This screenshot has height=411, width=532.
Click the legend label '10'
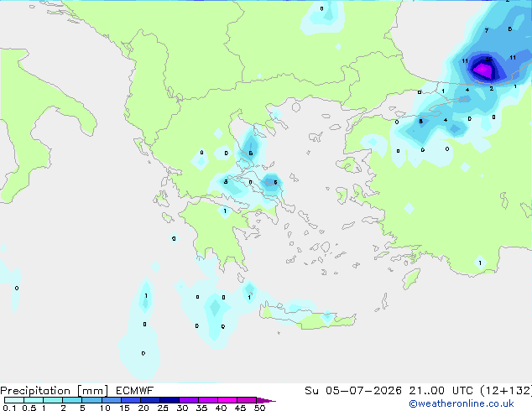click(x=105, y=408)
